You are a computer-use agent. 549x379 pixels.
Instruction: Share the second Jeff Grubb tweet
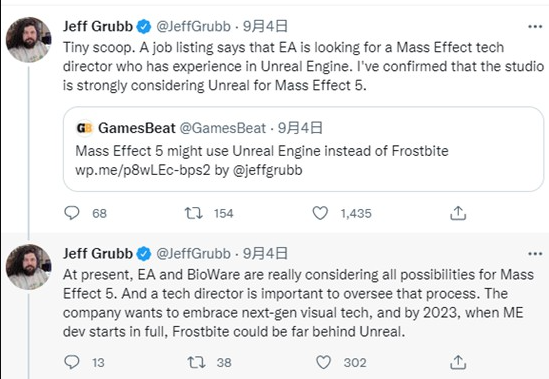[458, 362]
